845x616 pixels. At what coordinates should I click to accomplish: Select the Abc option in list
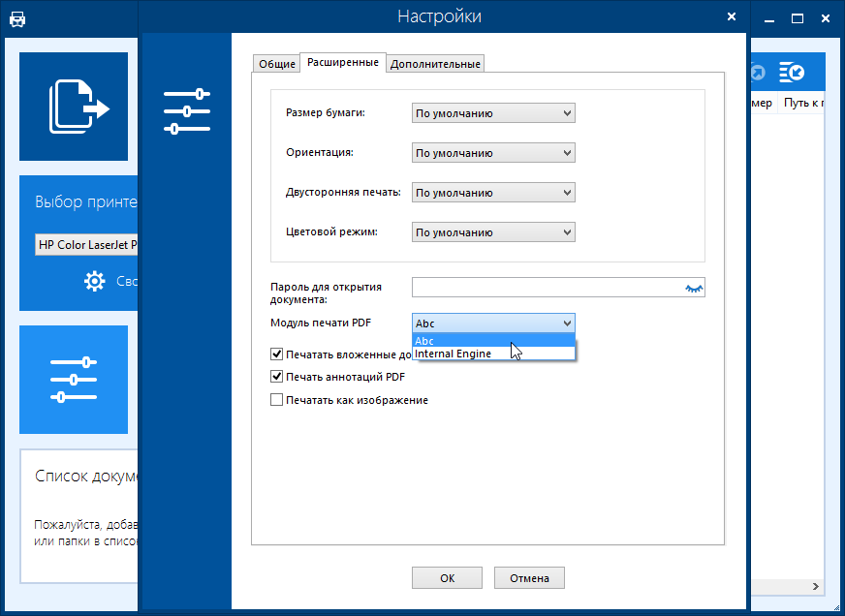pos(493,340)
